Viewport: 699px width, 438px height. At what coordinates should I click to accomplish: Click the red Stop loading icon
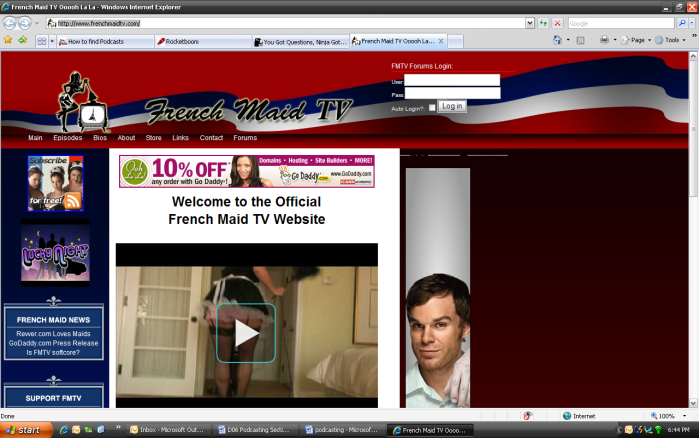[x=557, y=23]
